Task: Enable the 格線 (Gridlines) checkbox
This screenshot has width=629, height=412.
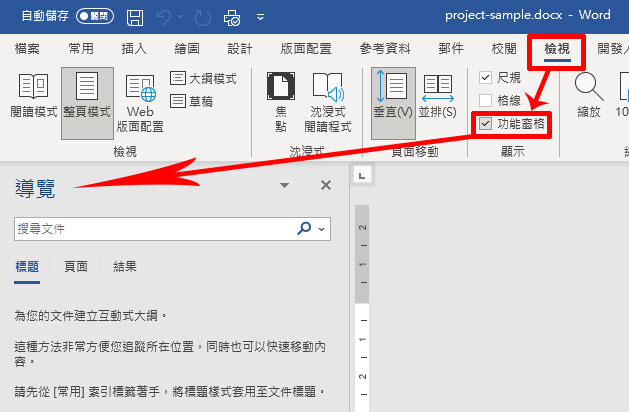Action: [x=486, y=100]
